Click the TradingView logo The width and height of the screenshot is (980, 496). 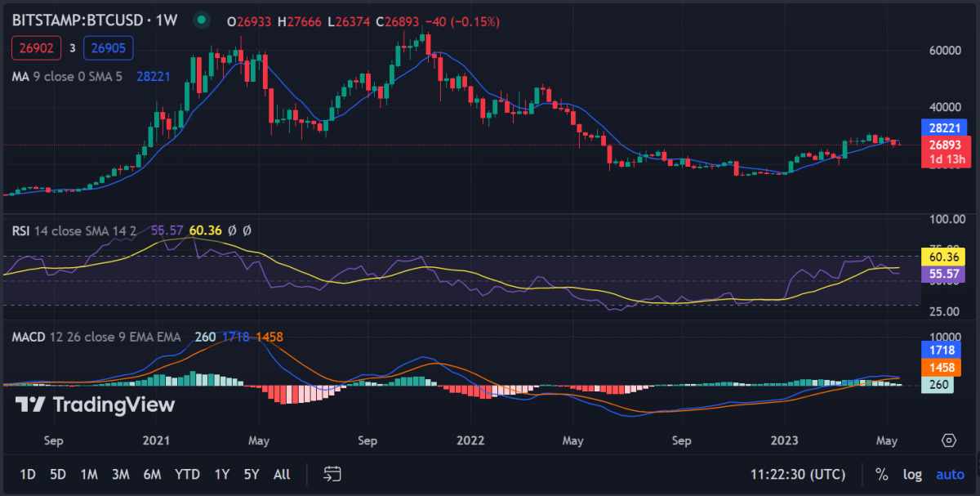click(96, 404)
